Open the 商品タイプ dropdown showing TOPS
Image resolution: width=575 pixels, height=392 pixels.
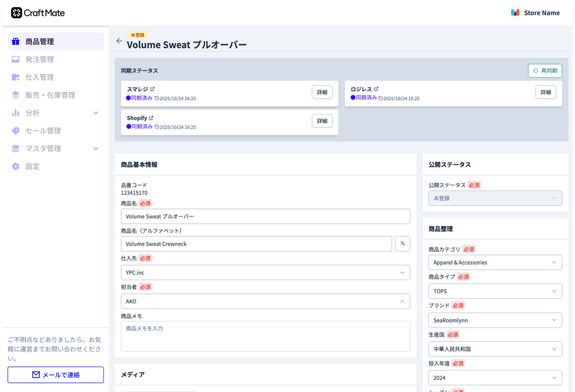(x=494, y=291)
